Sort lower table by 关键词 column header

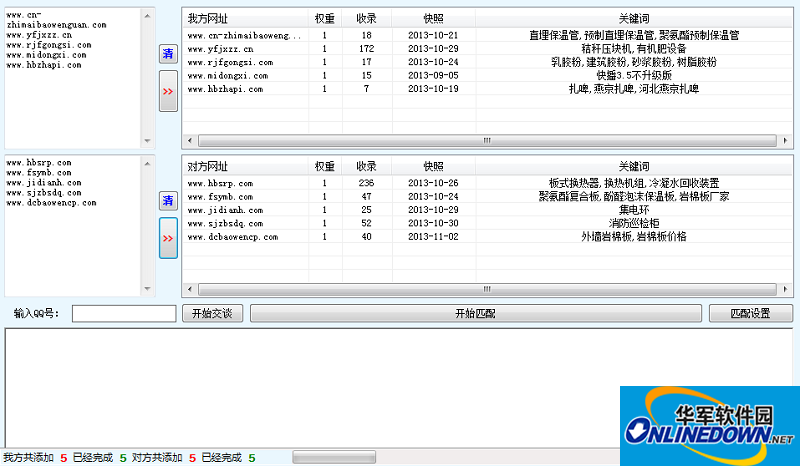(634, 166)
